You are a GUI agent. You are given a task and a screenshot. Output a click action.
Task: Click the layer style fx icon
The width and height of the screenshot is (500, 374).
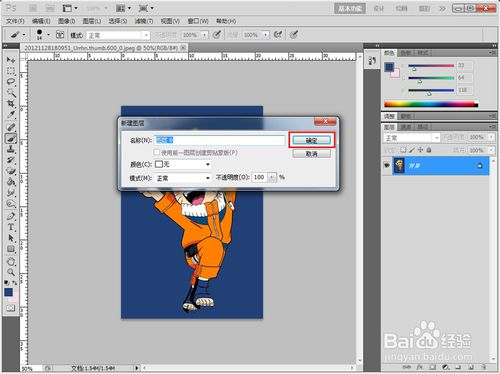tap(420, 367)
